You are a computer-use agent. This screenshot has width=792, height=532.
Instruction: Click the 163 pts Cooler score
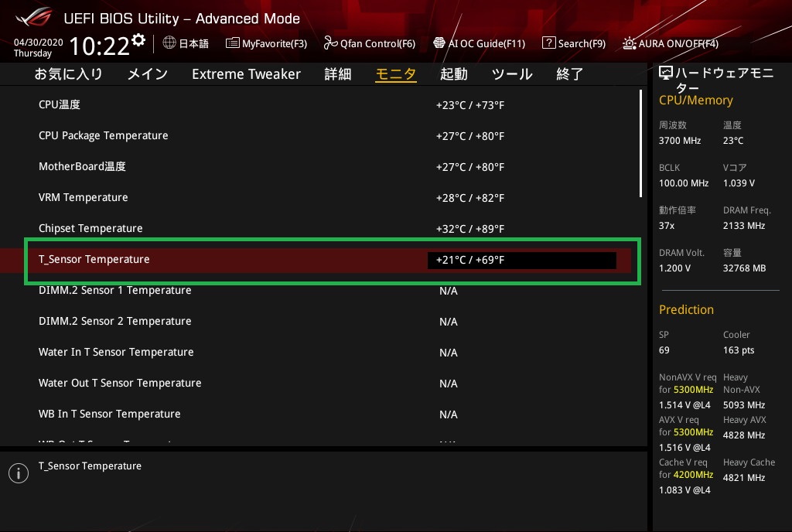click(x=739, y=350)
